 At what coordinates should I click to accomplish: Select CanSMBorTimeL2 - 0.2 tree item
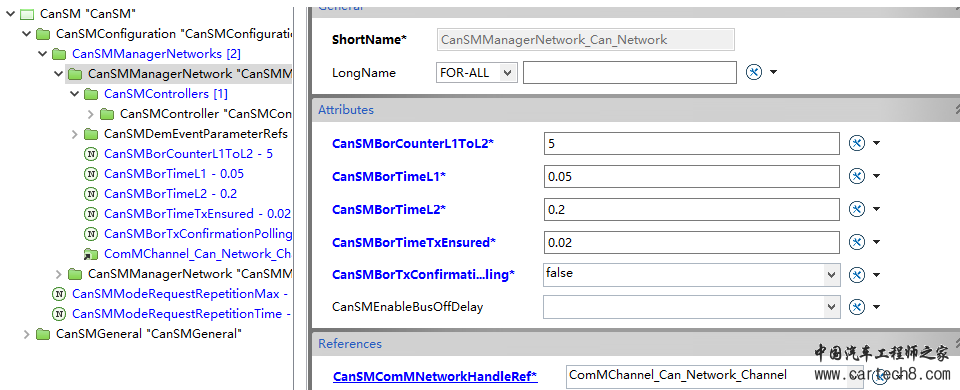171,194
